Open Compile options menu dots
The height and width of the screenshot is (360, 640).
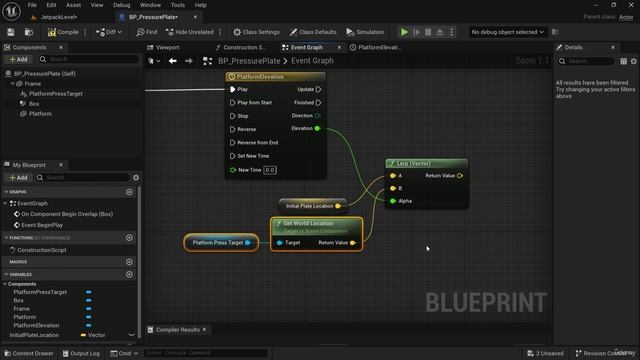[x=85, y=32]
